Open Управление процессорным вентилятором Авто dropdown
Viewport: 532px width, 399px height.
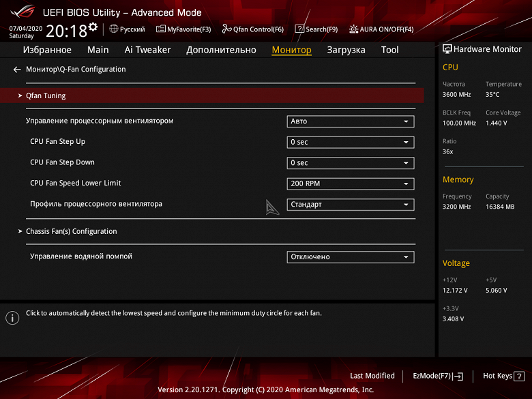(x=351, y=121)
